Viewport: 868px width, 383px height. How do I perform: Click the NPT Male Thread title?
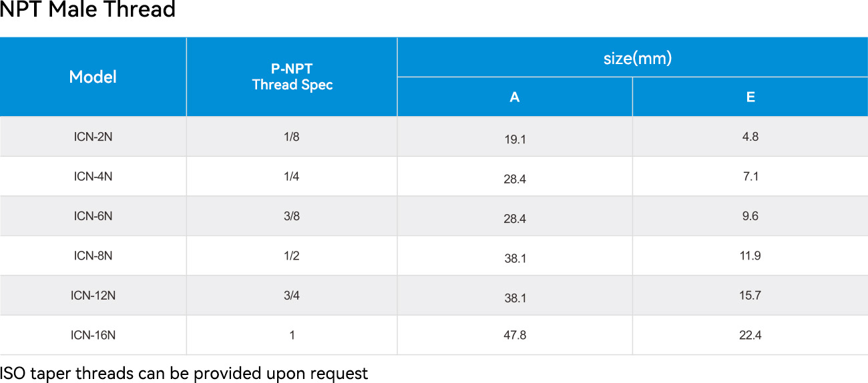pyautogui.click(x=87, y=10)
